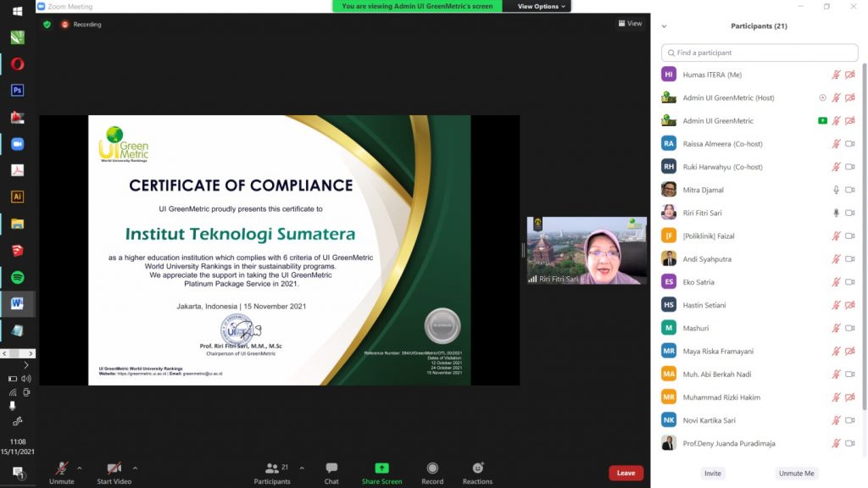Image resolution: width=868 pixels, height=488 pixels.
Task: Click the screen-sharing indicator for Admin UI GreenMetric
Action: pos(822,120)
